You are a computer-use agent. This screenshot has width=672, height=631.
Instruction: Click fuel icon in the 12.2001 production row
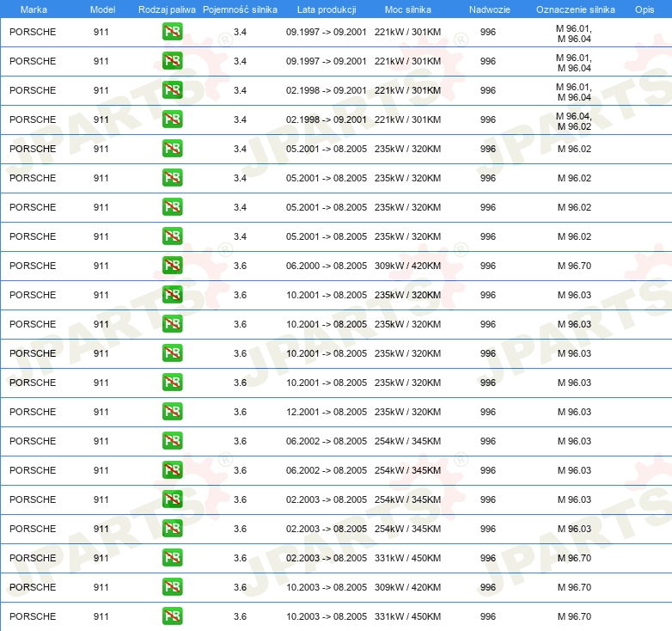point(172,413)
